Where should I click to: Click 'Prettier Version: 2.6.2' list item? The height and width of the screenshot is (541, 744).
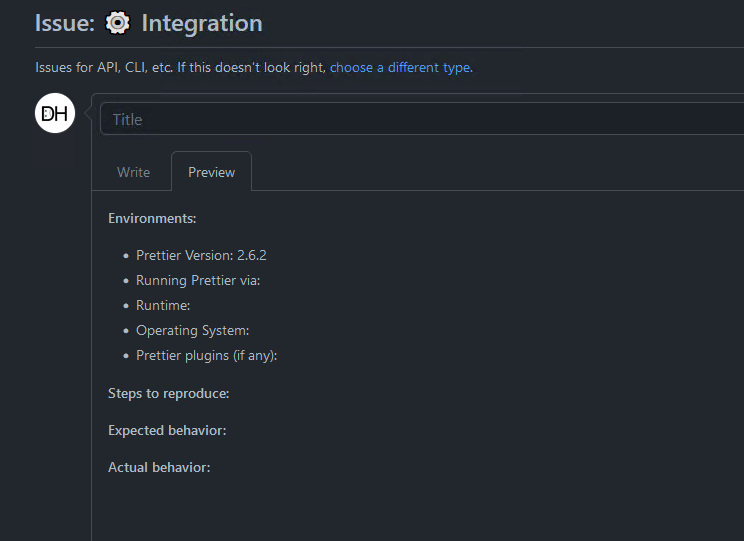[201, 255]
